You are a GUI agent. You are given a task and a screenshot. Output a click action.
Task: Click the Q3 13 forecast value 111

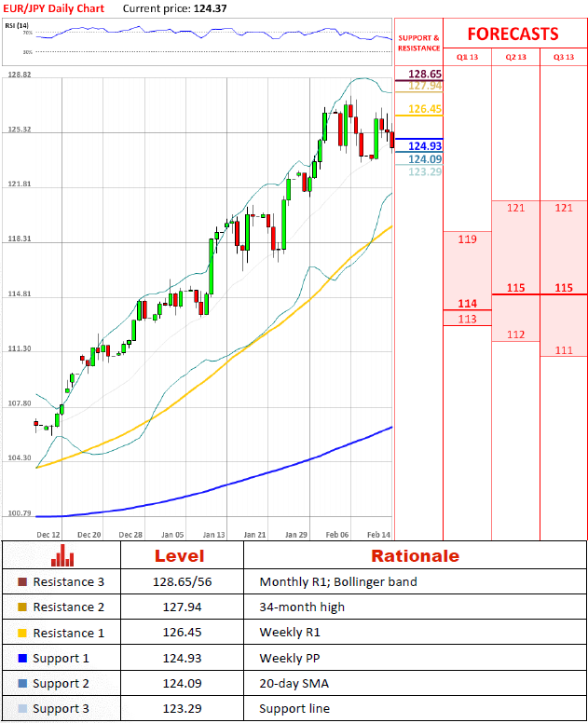coord(564,350)
